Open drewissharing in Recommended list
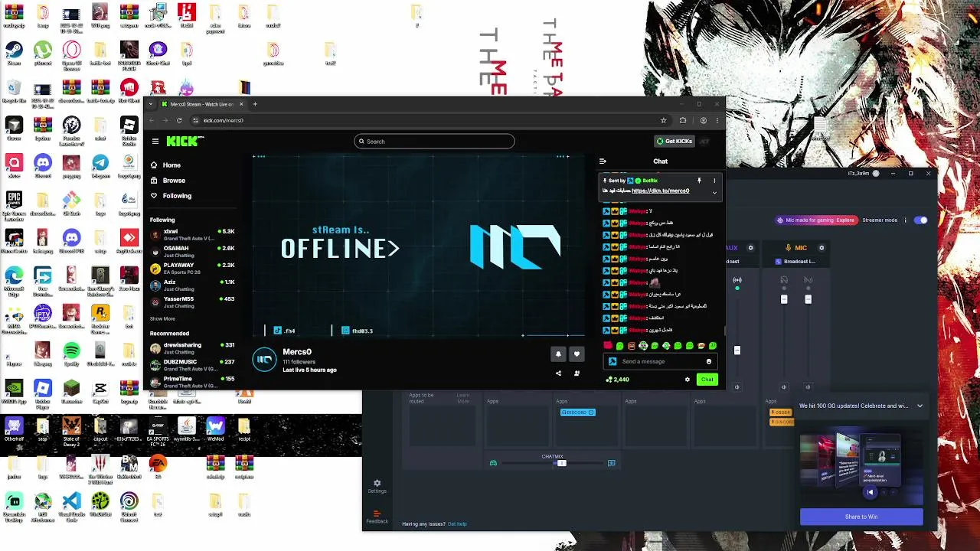Viewport: 980px width, 551px height. [x=192, y=348]
